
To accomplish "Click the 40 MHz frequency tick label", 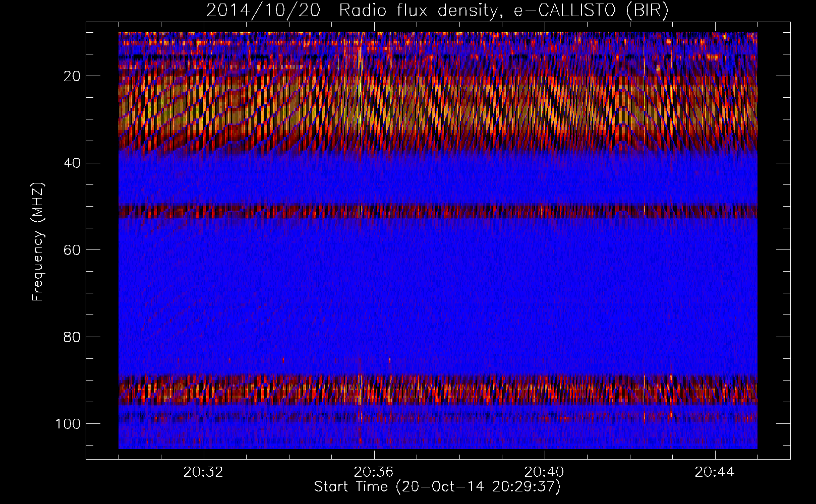I will tap(72, 163).
